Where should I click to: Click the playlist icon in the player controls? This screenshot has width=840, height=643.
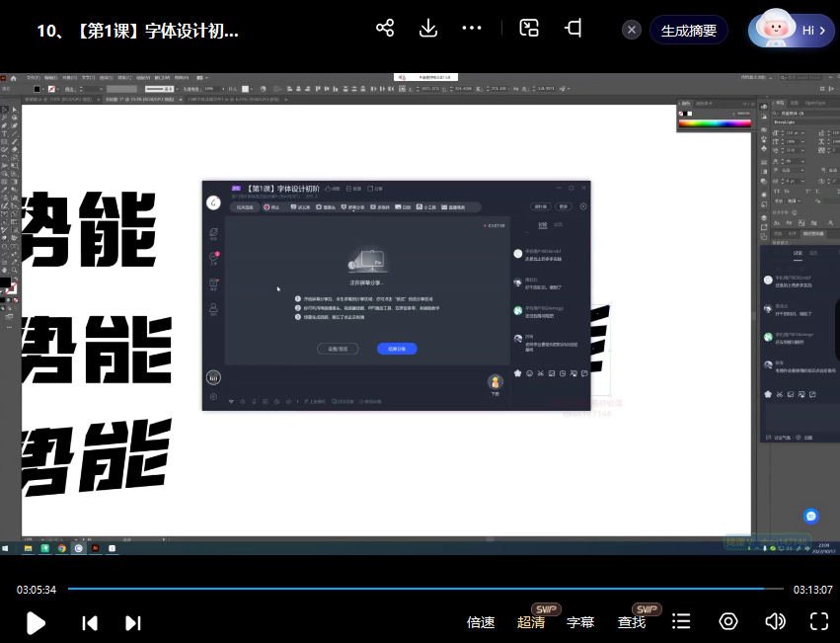click(x=681, y=622)
